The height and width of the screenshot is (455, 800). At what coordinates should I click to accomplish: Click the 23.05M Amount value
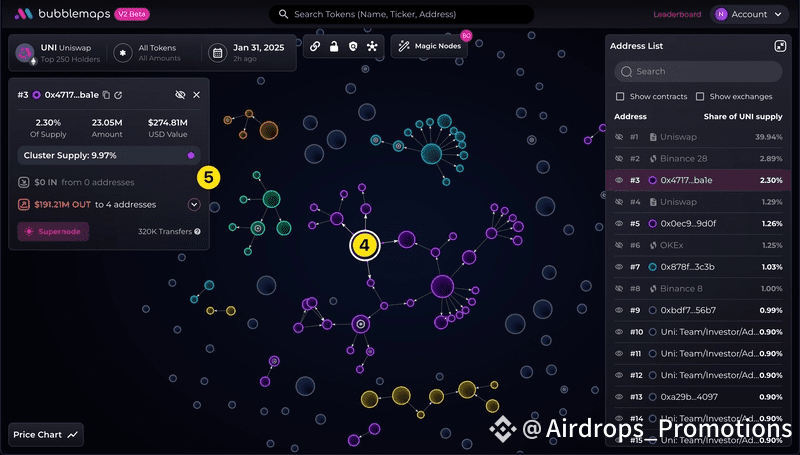pyautogui.click(x=107, y=122)
